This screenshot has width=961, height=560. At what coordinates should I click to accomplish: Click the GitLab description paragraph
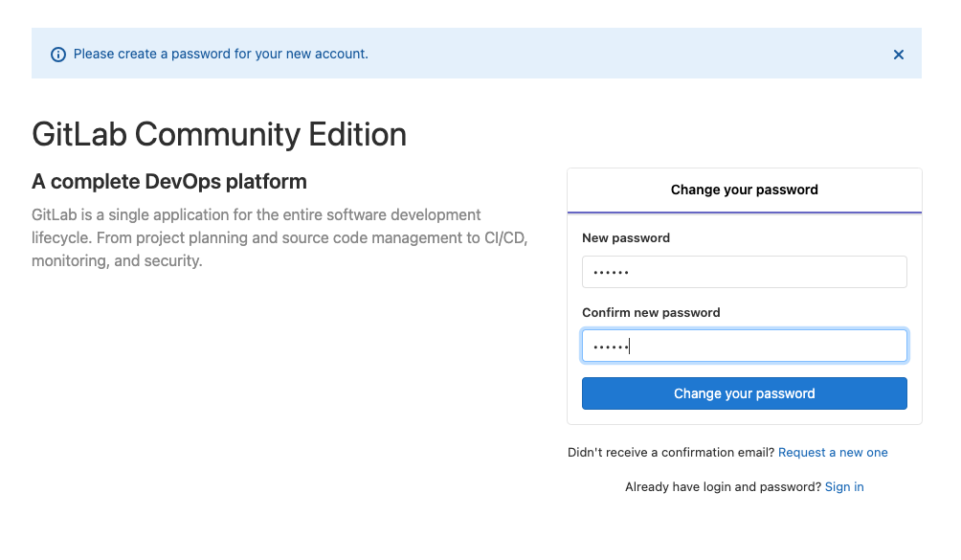pos(279,237)
